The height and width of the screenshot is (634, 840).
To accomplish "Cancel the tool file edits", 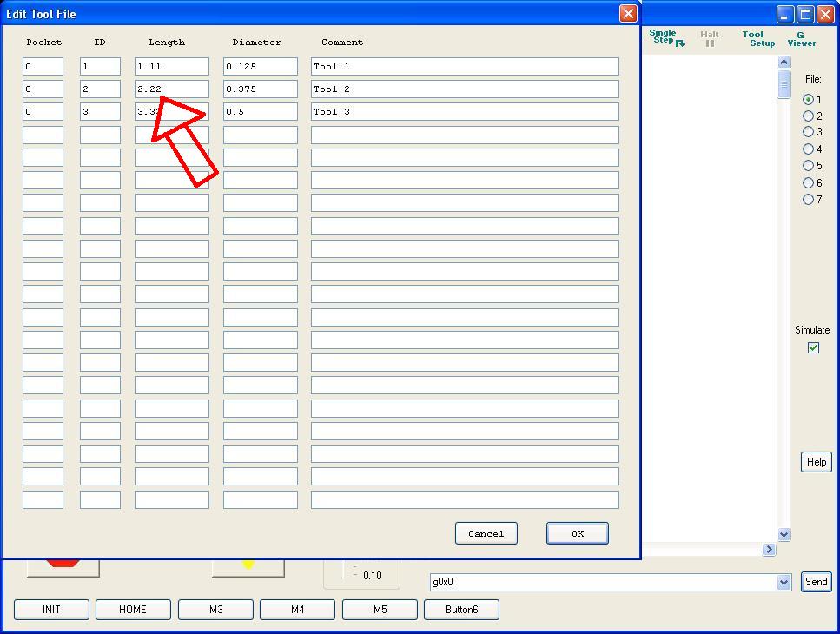I will (x=486, y=533).
